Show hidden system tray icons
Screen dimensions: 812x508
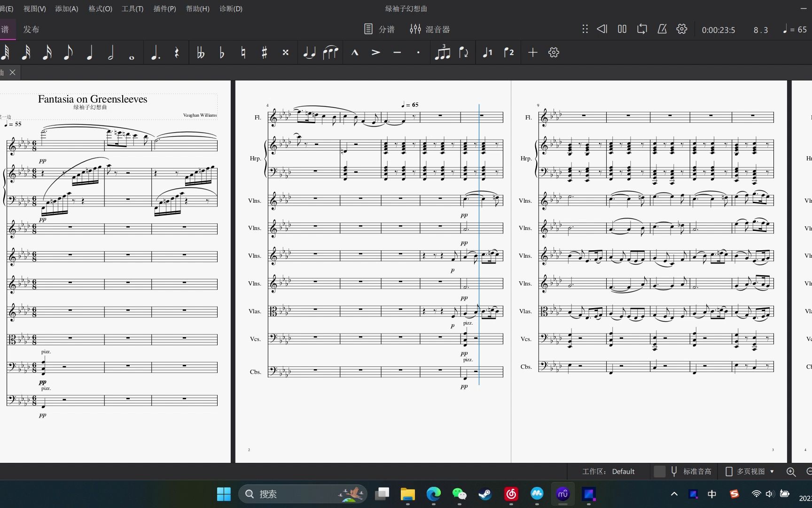674,494
